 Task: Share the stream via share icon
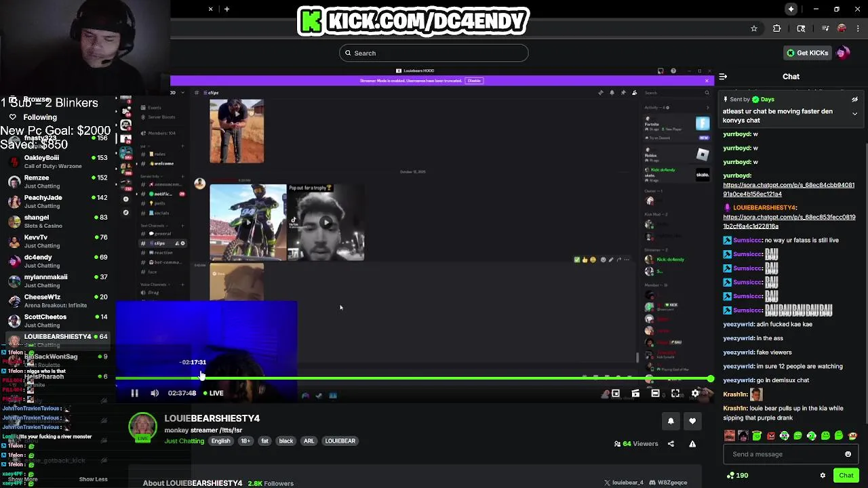tap(671, 444)
